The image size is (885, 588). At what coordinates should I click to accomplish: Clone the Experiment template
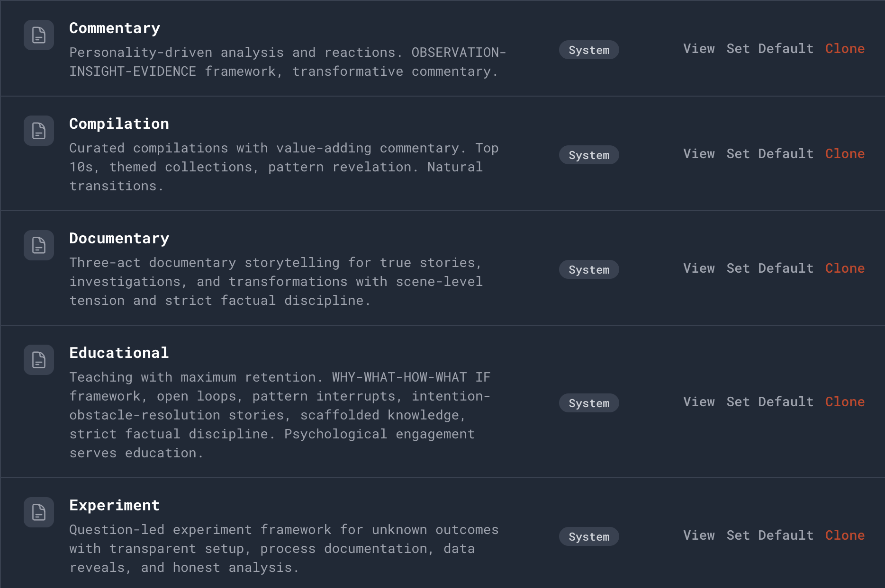[x=845, y=535]
